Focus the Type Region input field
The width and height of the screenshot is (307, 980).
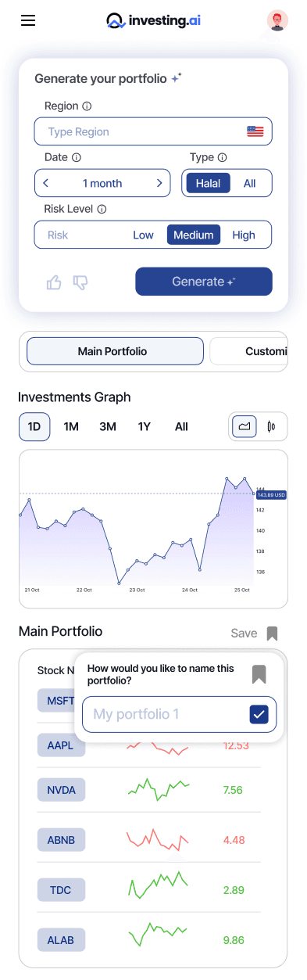click(153, 131)
